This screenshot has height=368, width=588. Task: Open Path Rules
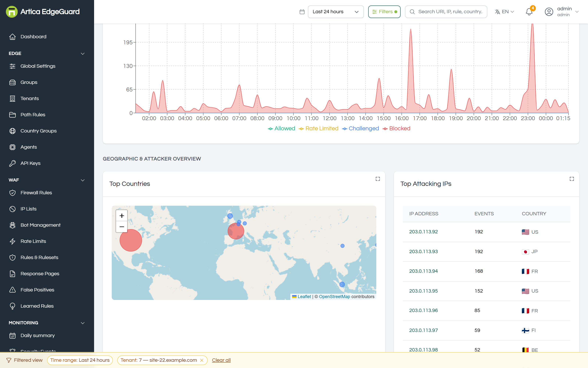[47, 115]
